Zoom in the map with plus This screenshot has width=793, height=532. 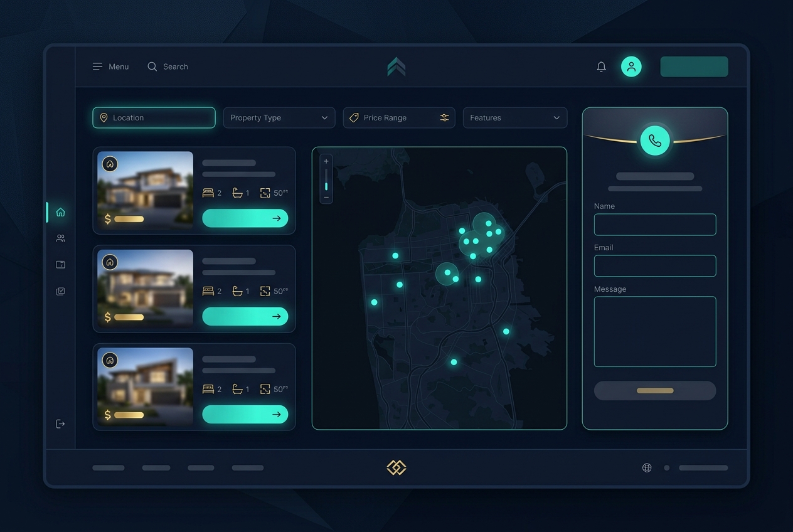tap(326, 161)
